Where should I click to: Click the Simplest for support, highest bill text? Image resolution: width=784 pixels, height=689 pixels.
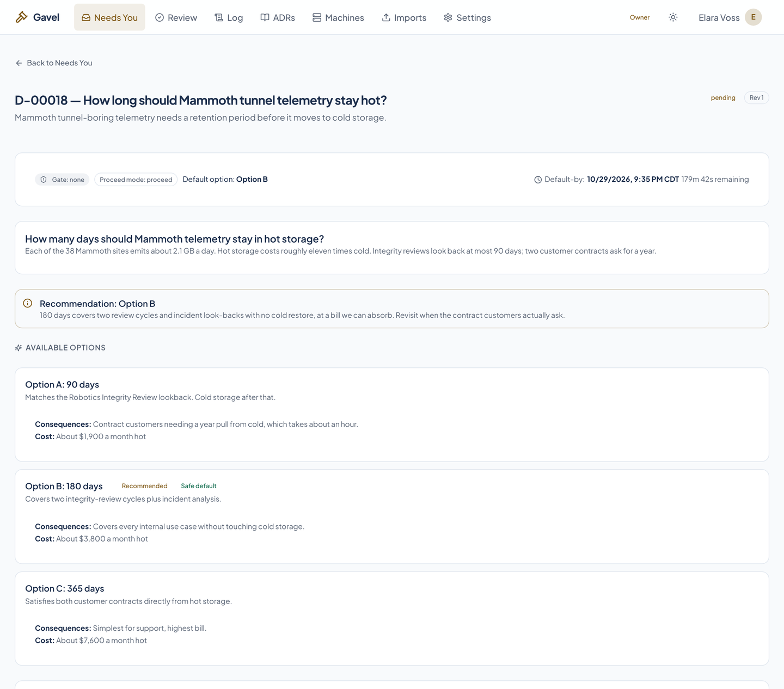pos(150,628)
